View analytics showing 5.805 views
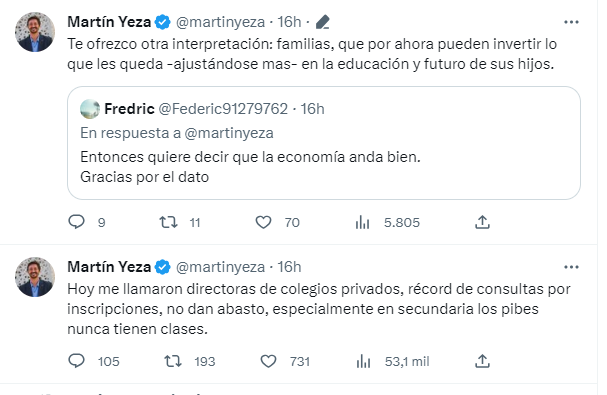 click(362, 222)
